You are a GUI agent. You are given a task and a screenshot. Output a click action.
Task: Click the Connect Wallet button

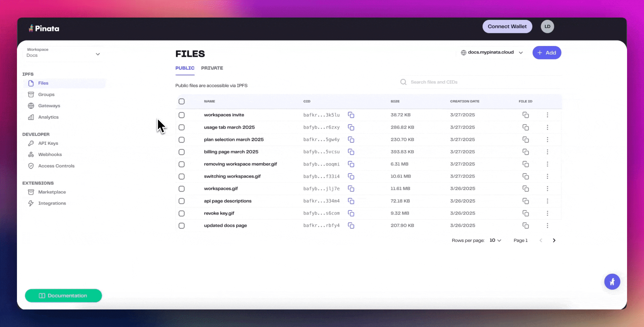pyautogui.click(x=507, y=27)
